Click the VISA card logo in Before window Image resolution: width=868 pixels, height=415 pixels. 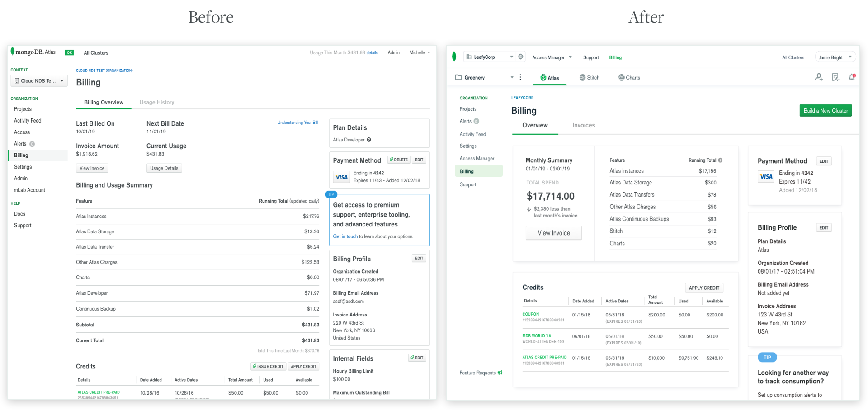[x=342, y=177]
